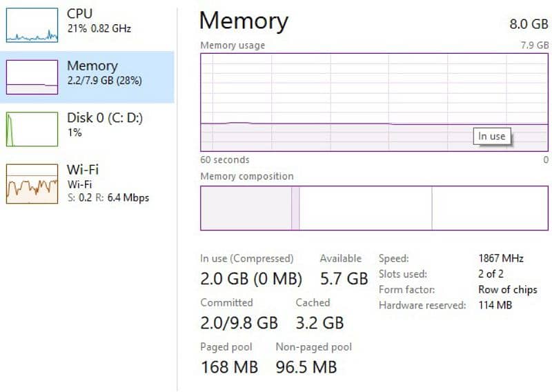Click the in-use segment of memory composition
The height and width of the screenshot is (392, 552).
[x=246, y=208]
